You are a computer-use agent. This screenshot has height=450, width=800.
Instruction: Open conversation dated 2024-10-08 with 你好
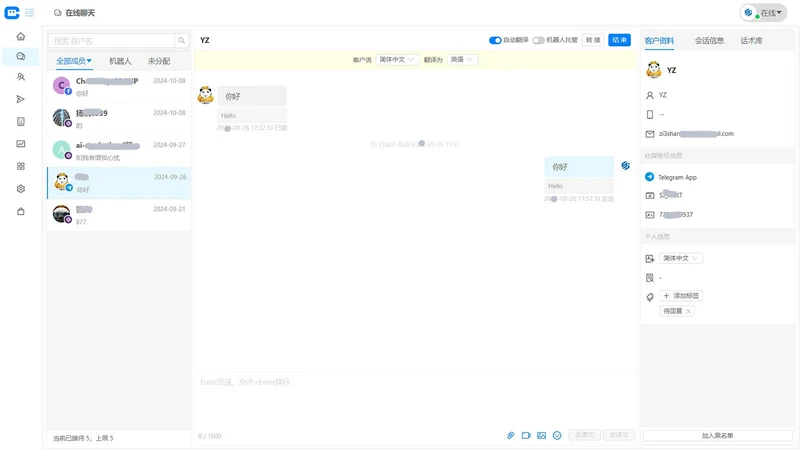click(119, 86)
